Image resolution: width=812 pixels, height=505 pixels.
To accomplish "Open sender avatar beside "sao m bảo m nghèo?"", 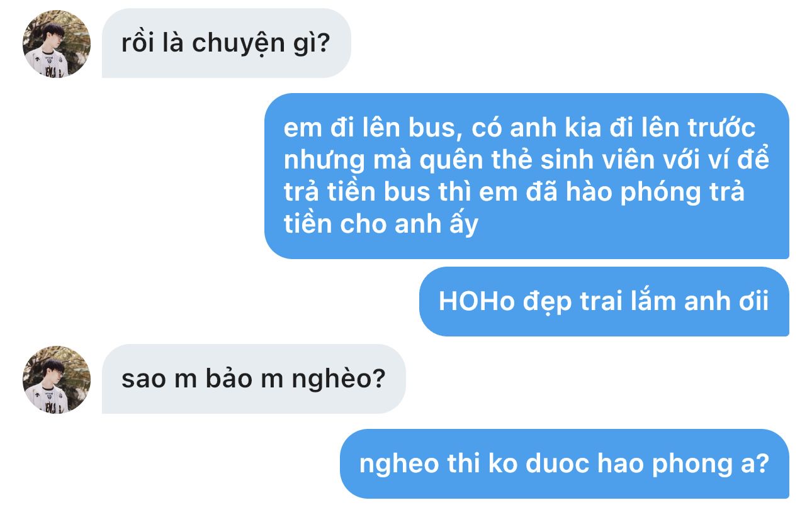I will (57, 379).
